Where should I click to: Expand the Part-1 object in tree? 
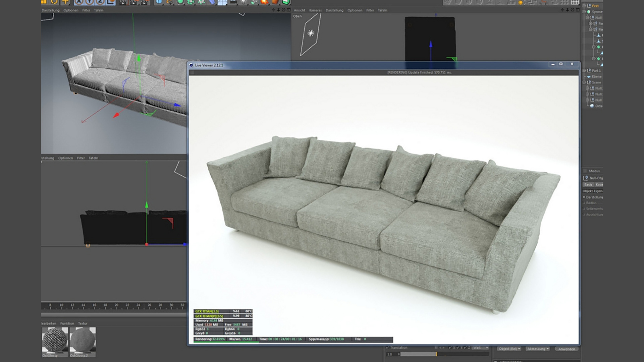[584, 71]
